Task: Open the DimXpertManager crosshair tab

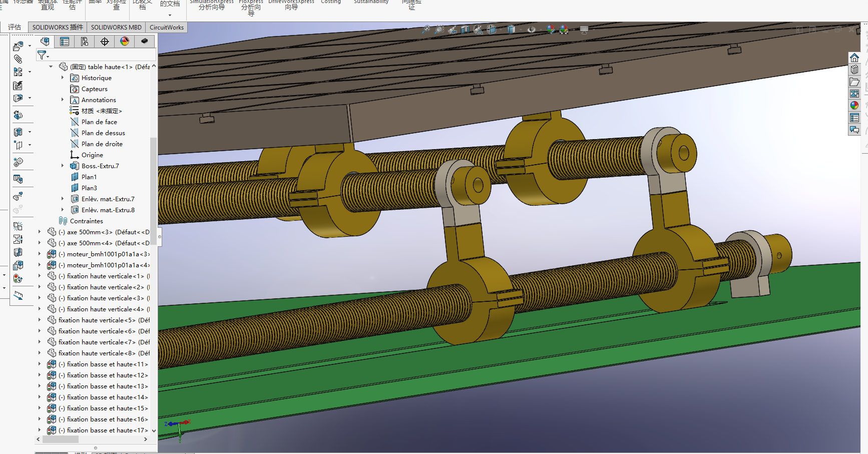Action: click(105, 42)
